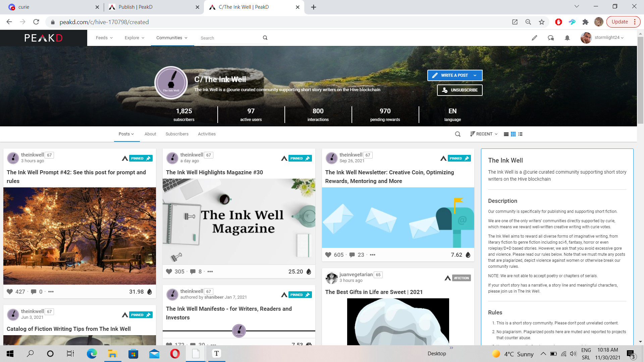The height and width of the screenshot is (362, 644).
Task: Like the Ink Well Prompt #42 post heart
Action: 10,292
